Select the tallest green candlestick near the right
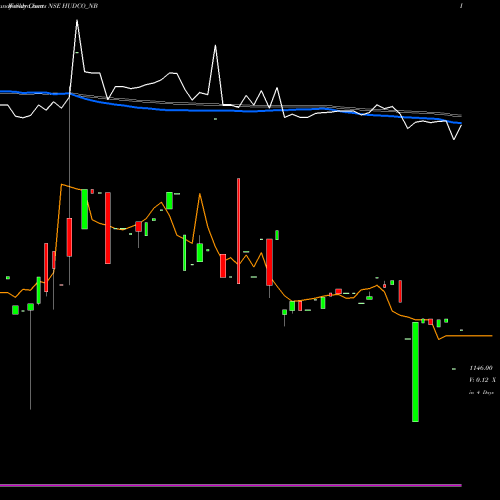 (415, 372)
